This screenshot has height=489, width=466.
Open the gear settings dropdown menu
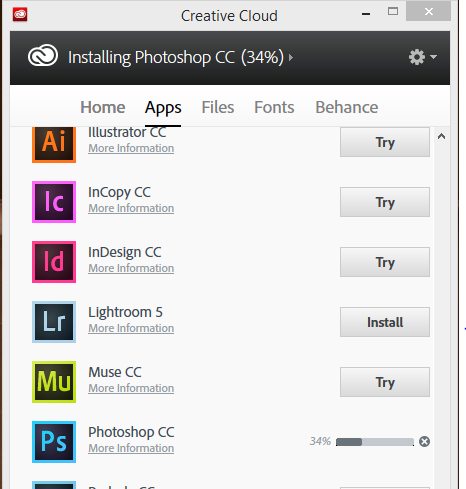[x=422, y=57]
